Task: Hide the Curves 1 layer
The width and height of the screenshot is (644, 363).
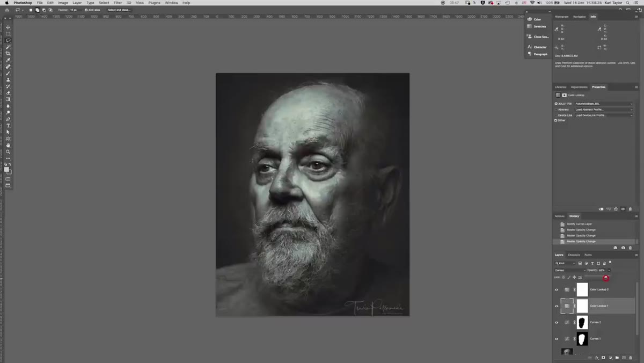Action: (557, 339)
